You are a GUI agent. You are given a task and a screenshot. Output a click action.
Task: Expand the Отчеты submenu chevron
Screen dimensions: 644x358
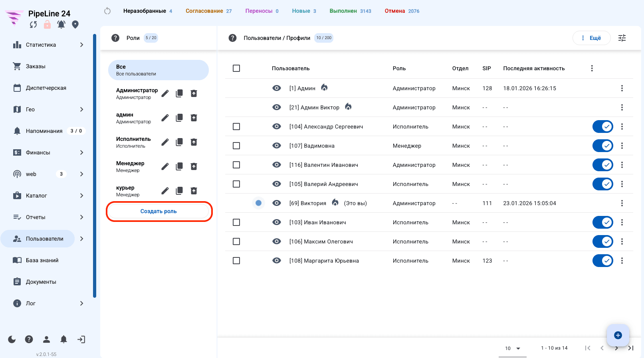(x=81, y=217)
